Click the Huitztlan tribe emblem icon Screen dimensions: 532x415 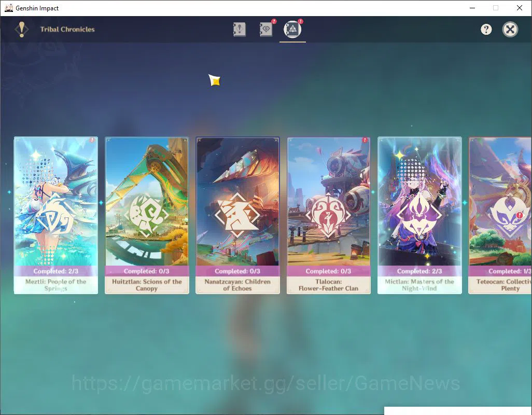pyautogui.click(x=147, y=215)
